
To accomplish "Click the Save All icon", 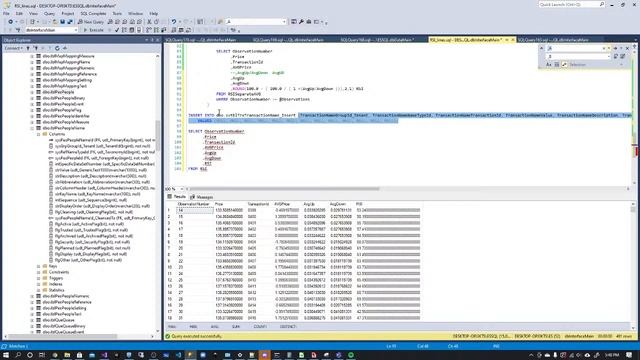I will (x=70, y=22).
